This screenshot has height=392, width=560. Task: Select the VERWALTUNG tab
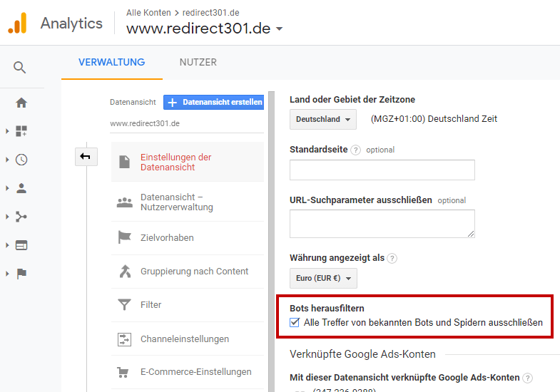click(x=112, y=63)
